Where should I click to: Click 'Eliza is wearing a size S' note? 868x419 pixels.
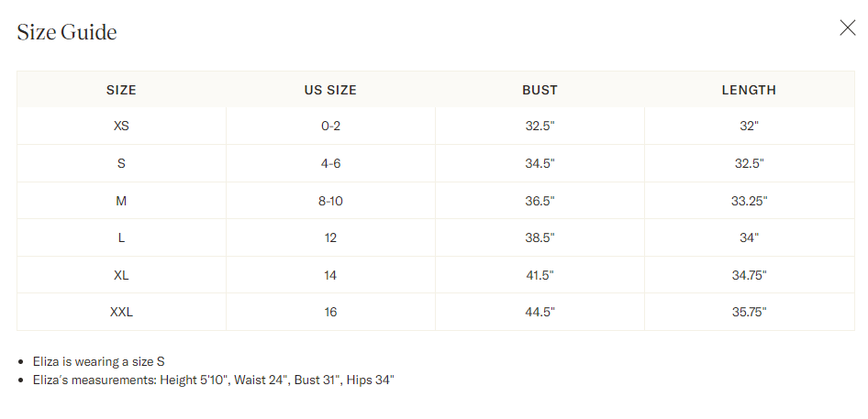click(x=98, y=361)
